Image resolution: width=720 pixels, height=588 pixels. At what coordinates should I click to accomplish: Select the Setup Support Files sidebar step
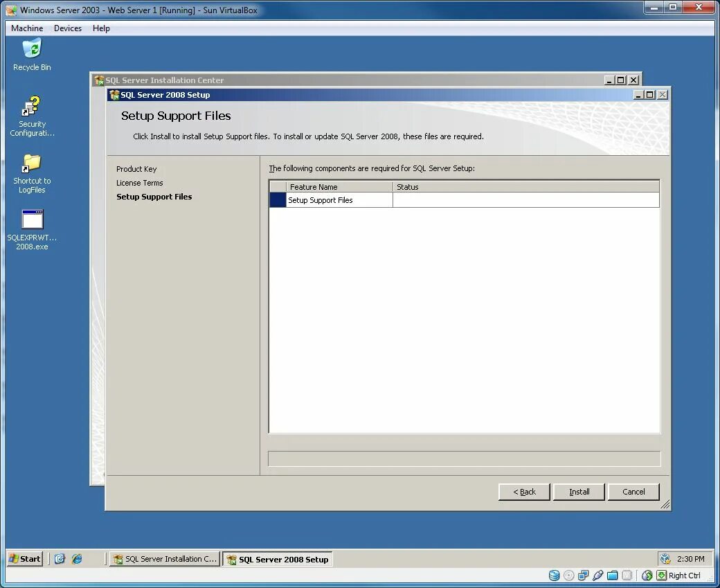tap(154, 196)
